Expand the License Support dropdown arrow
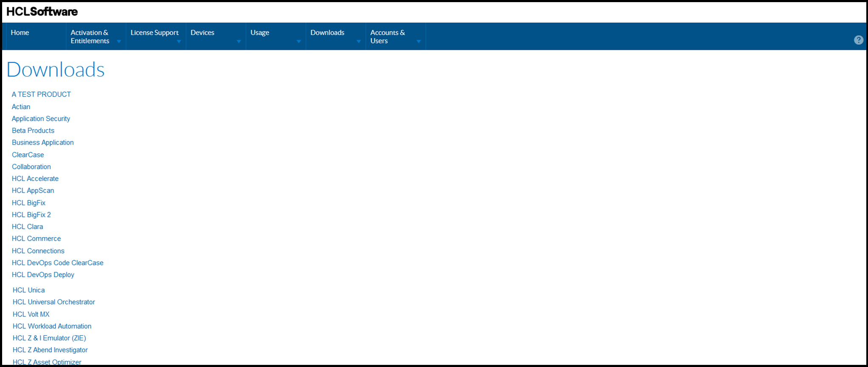Viewport: 868px width, 367px height. tap(179, 41)
